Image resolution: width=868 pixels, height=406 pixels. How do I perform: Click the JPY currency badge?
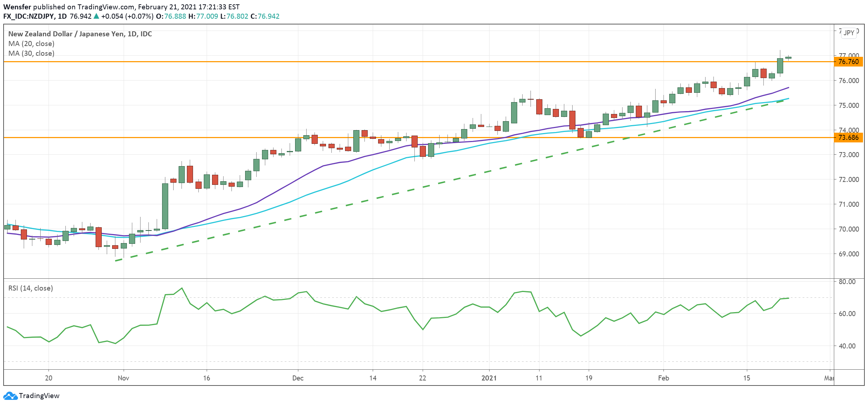[849, 33]
